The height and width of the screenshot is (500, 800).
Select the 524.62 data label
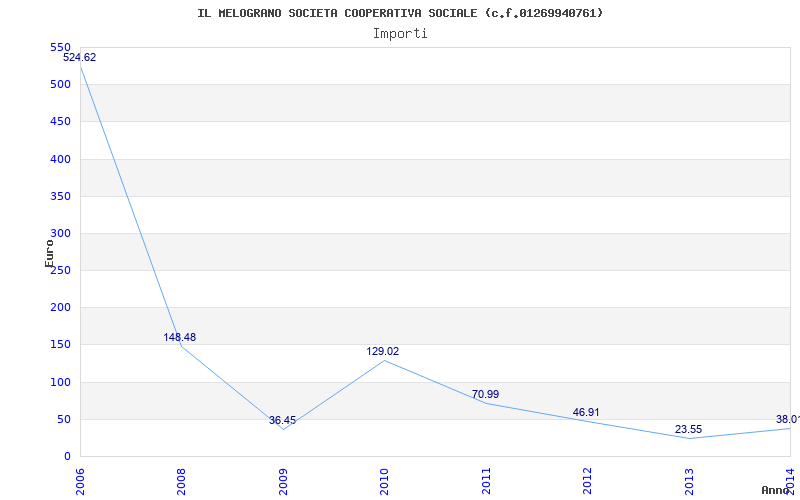coord(80,58)
